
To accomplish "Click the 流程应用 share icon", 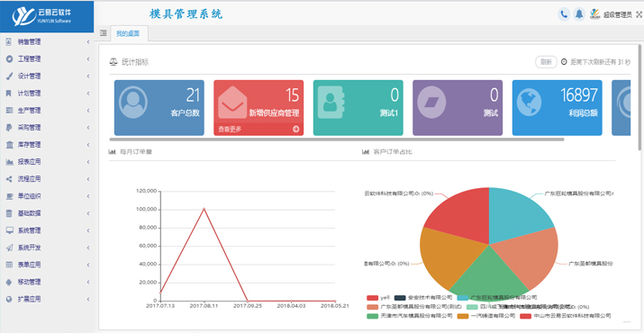I will [9, 179].
